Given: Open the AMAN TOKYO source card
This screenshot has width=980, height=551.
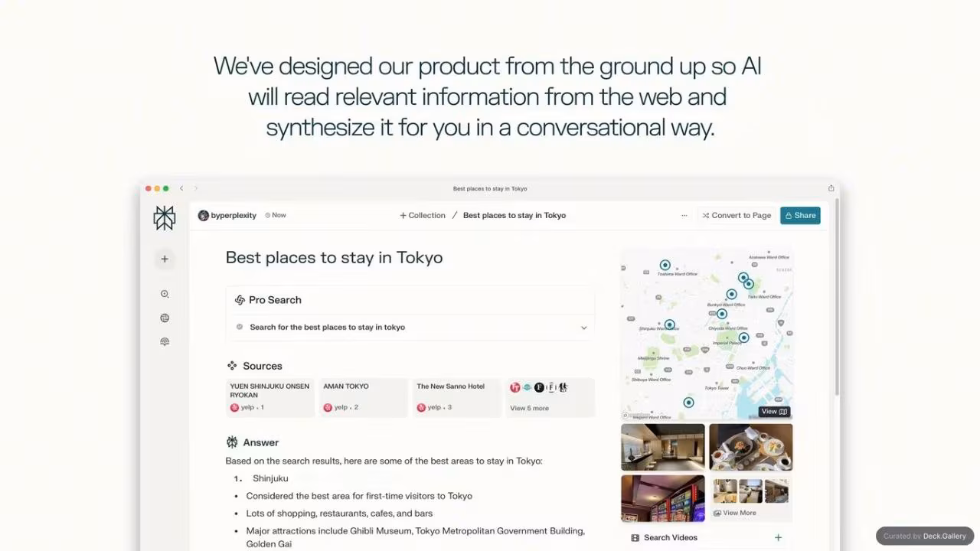Looking at the screenshot, I should point(363,397).
